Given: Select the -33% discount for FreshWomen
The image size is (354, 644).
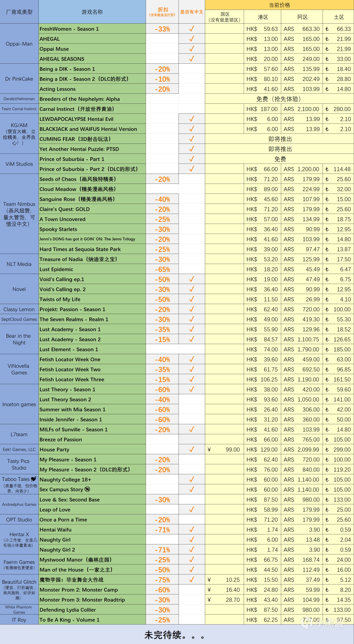Looking at the screenshot, I should pos(162,29).
